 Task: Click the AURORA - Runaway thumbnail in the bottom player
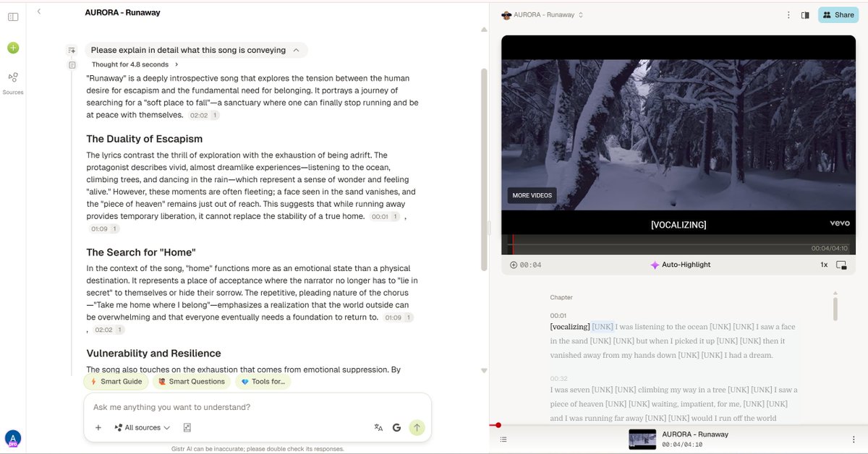tap(642, 439)
